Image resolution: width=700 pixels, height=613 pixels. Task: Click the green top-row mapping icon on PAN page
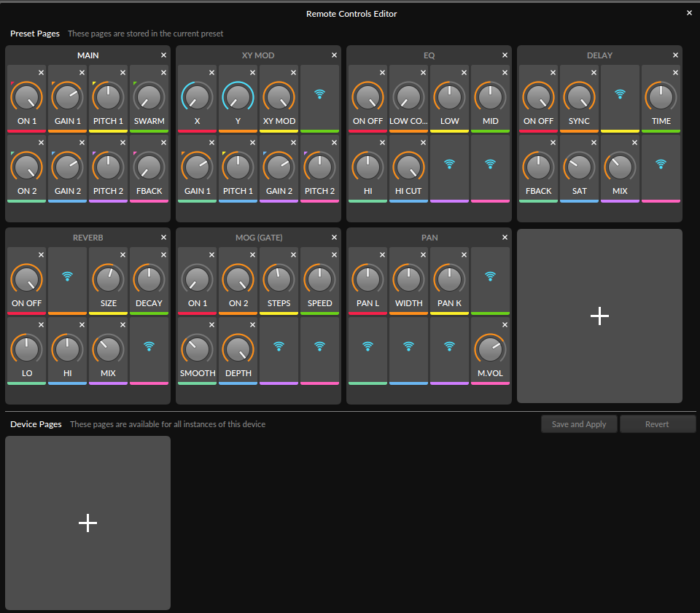pyautogui.click(x=490, y=276)
